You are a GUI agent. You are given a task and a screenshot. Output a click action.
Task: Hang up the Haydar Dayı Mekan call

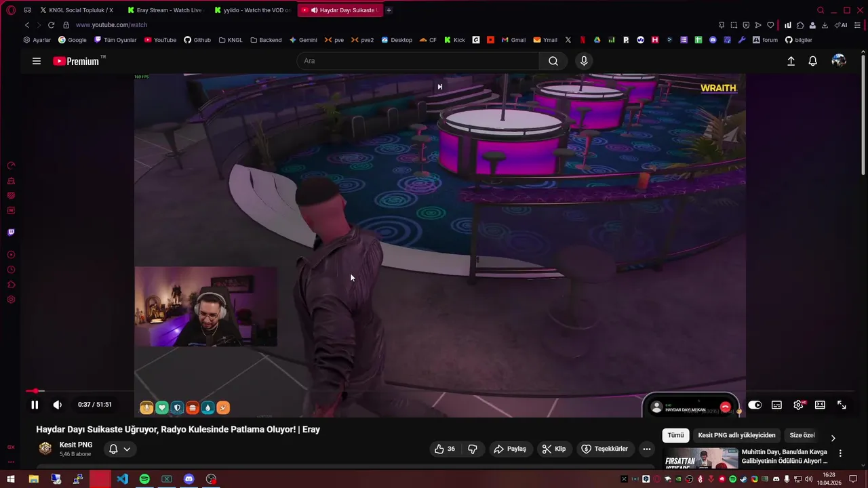[x=726, y=407]
